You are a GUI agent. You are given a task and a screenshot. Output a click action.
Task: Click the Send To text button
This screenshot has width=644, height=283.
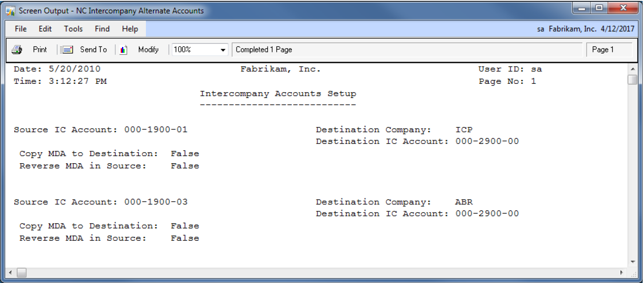pos(93,50)
